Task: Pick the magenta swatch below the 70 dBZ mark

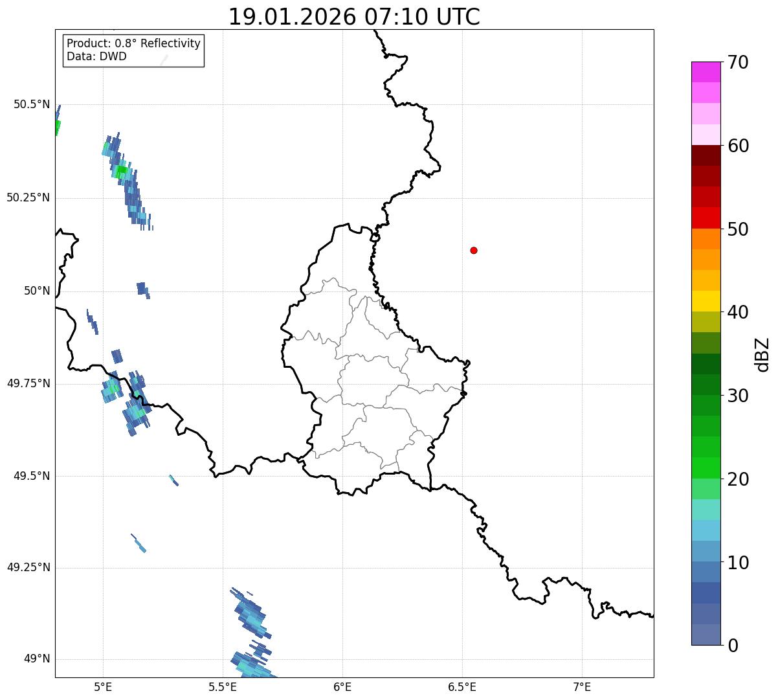Action: click(706, 72)
